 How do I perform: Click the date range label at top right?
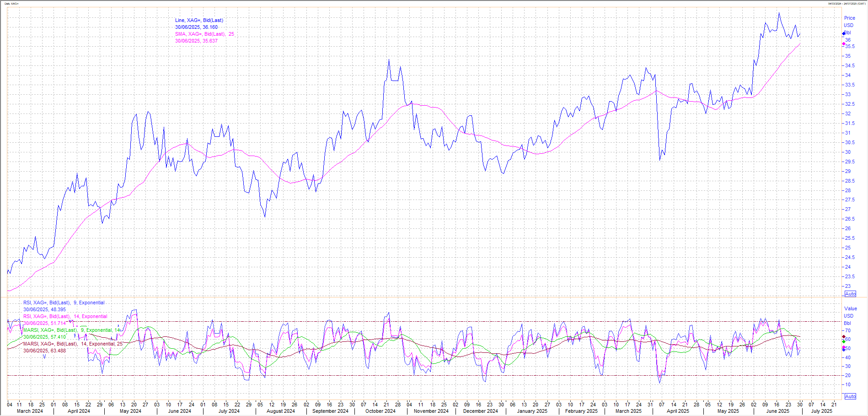pos(846,4)
